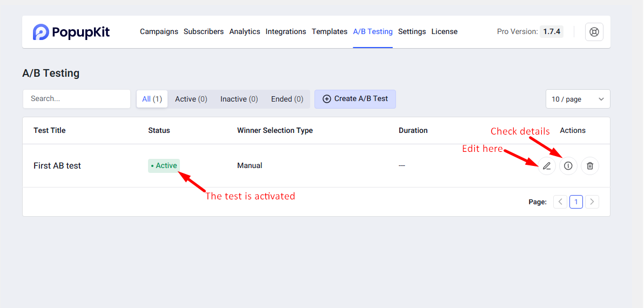
Task: Open the Subscribers menu
Action: pyautogui.click(x=204, y=32)
